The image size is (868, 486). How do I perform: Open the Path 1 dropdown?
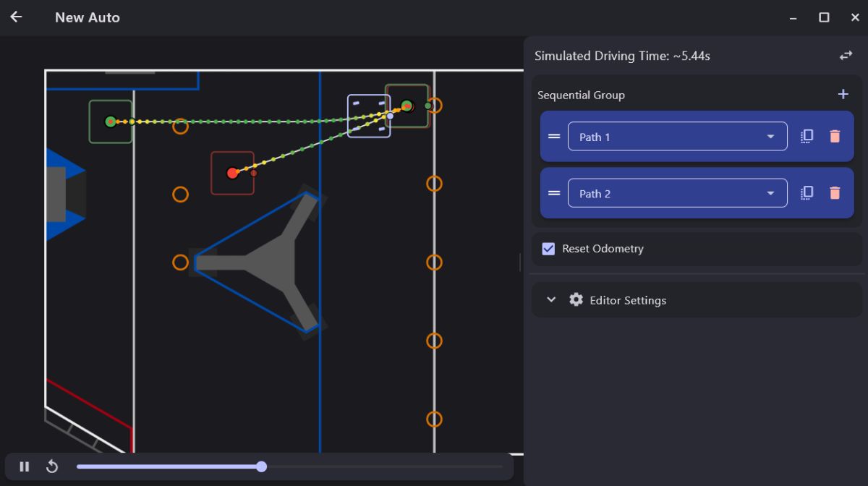[x=678, y=136]
